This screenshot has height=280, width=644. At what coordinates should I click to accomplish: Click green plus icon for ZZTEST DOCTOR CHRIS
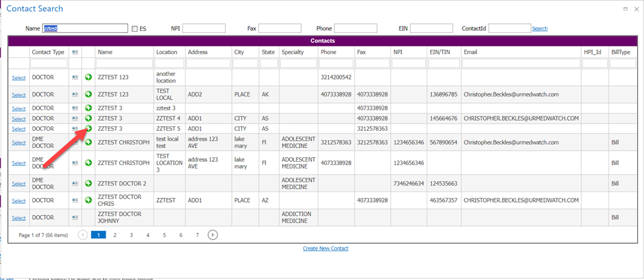pyautogui.click(x=89, y=201)
